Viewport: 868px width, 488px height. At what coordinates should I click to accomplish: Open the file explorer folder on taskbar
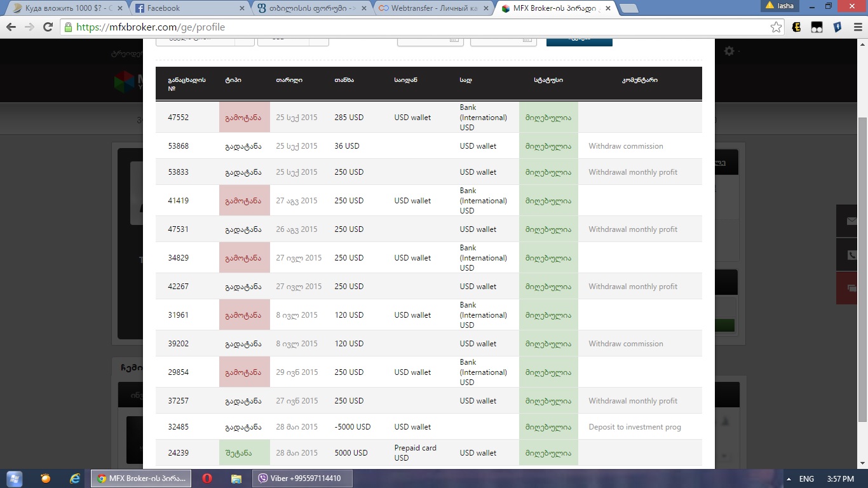236,478
